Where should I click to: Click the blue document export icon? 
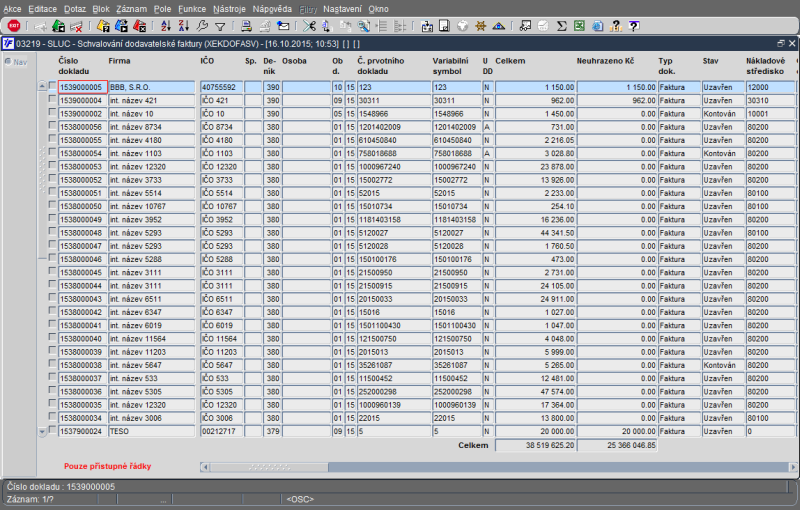click(x=597, y=26)
